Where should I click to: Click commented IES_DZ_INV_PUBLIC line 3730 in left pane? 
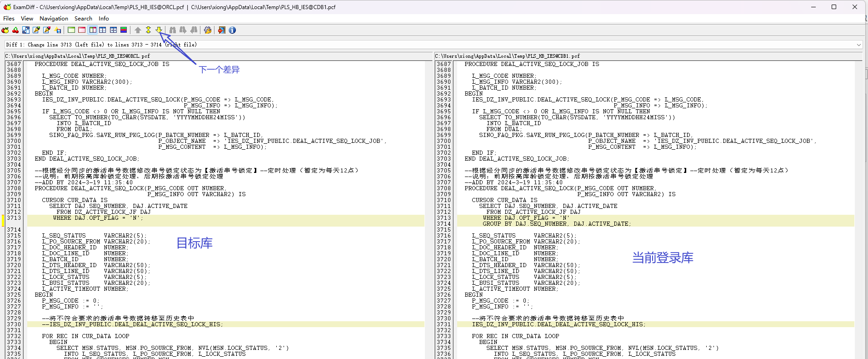coord(225,324)
